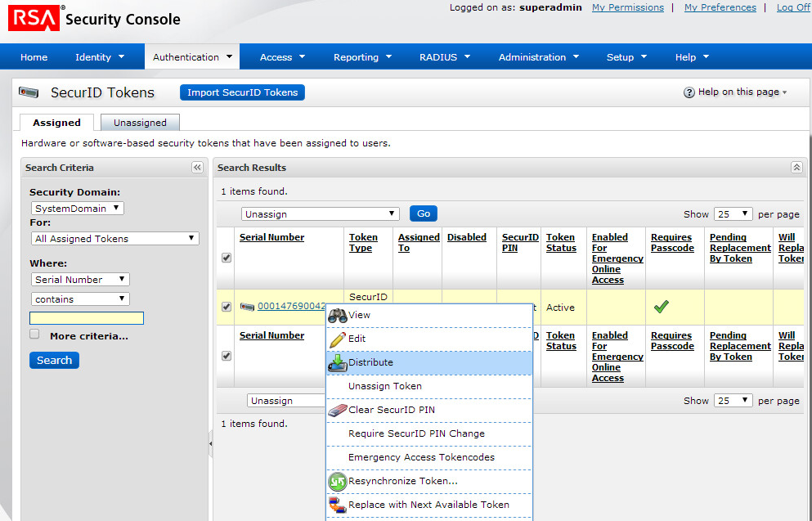Click the eraser icon for Clear SecurID PIN

338,410
